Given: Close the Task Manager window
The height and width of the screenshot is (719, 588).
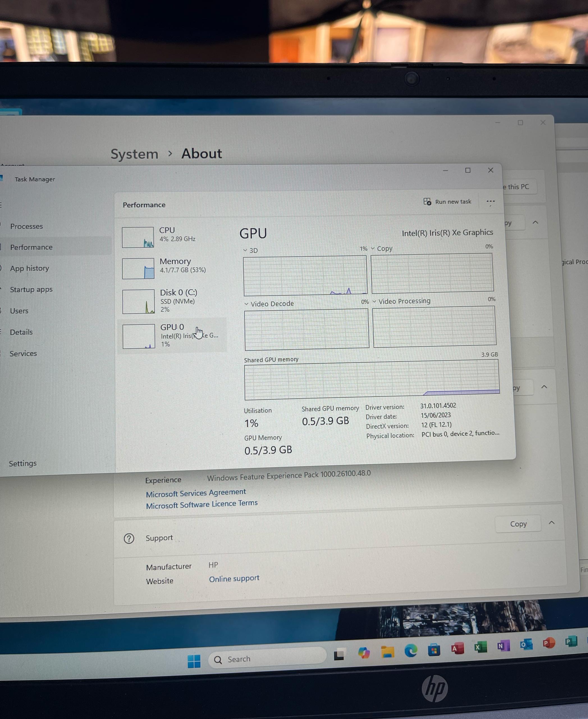Looking at the screenshot, I should point(490,170).
